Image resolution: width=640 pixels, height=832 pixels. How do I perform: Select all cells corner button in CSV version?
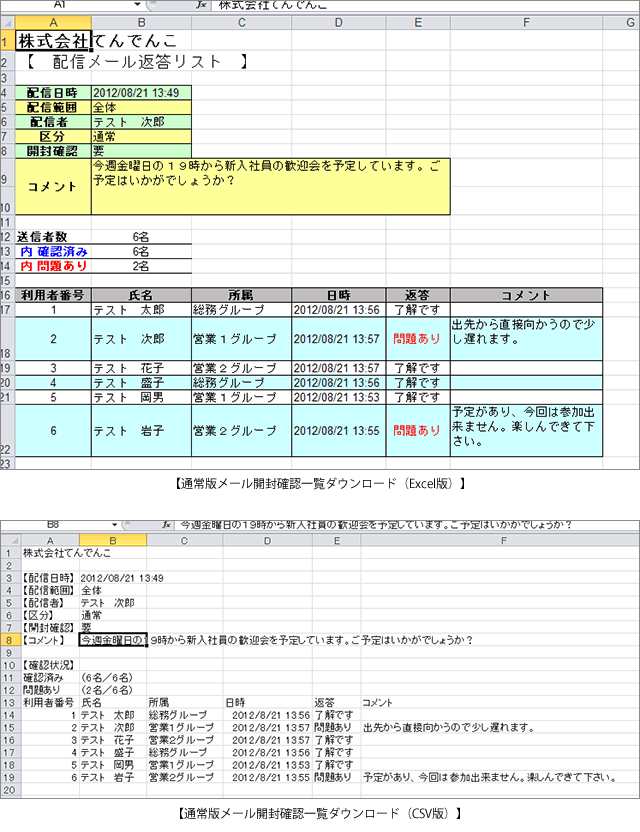[11, 540]
